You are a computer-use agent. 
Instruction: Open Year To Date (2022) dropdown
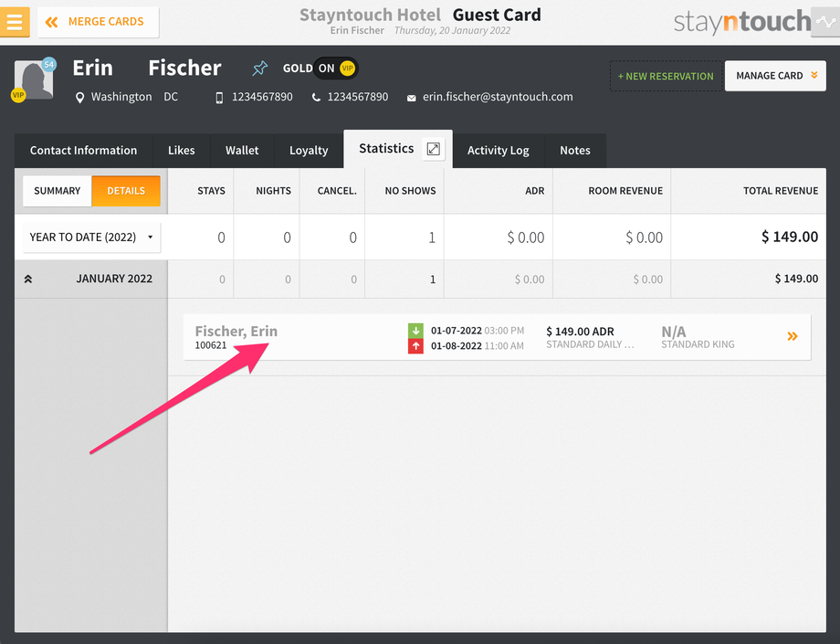(91, 238)
